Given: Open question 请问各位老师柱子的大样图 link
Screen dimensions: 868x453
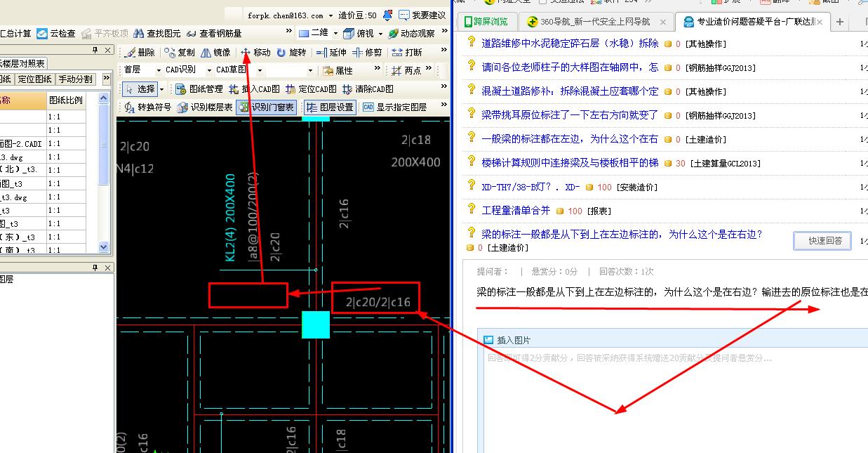Looking at the screenshot, I should tap(570, 67).
